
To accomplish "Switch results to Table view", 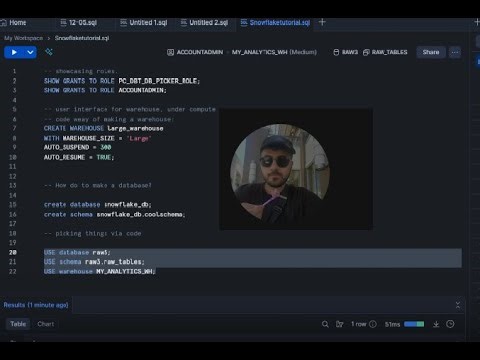I will [18, 324].
